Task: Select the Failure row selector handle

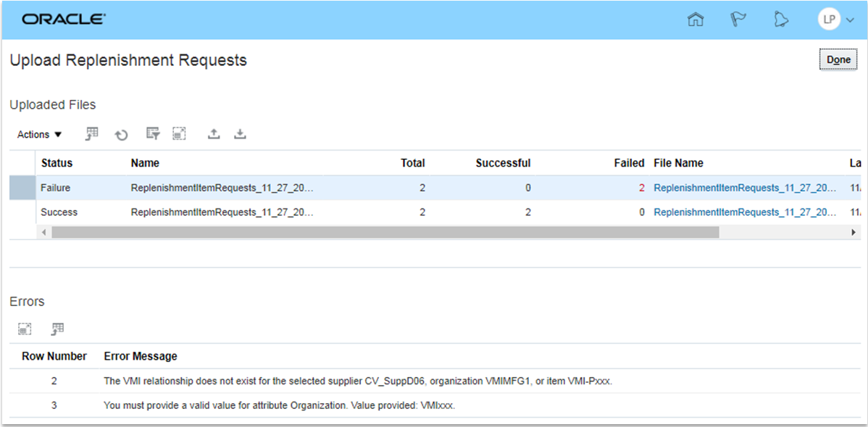Action: pyautogui.click(x=22, y=187)
